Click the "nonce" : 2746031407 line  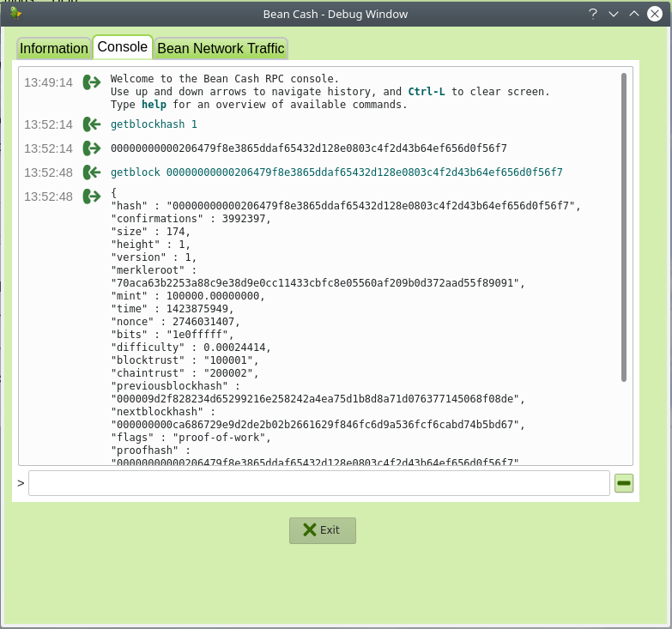(175, 321)
